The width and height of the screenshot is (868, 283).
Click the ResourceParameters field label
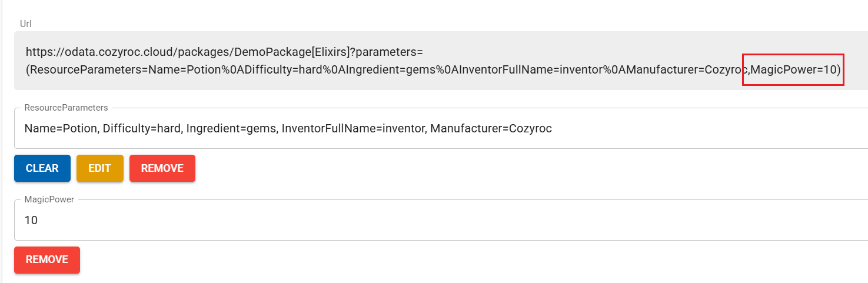tap(66, 108)
